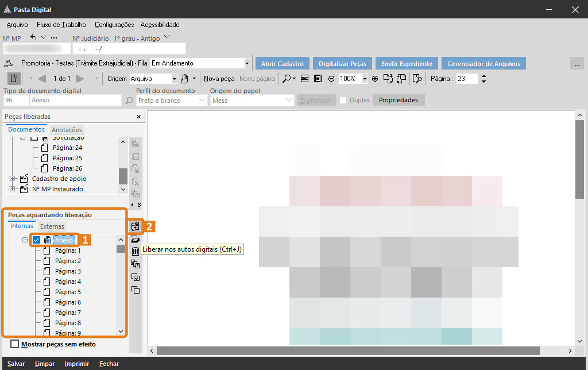Click the Liberar nos autos digitais icon
Screen dimensions: 588x370
tap(136, 226)
